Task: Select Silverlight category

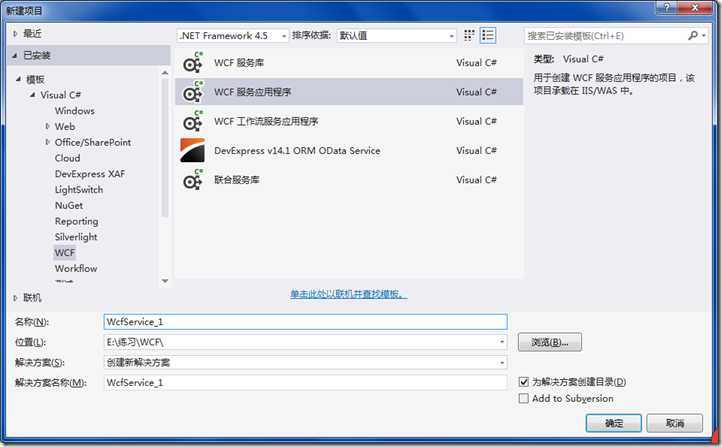Action: [76, 237]
